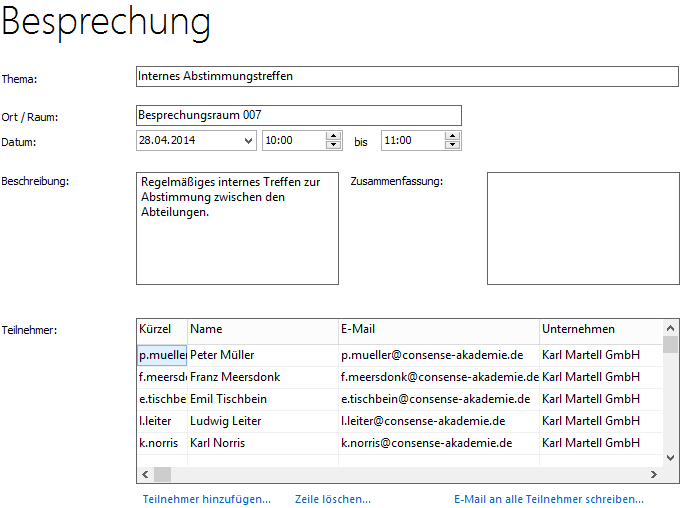This screenshot has width=686, height=508.
Task: Click the Unternehmen column header
Action: coord(600,329)
